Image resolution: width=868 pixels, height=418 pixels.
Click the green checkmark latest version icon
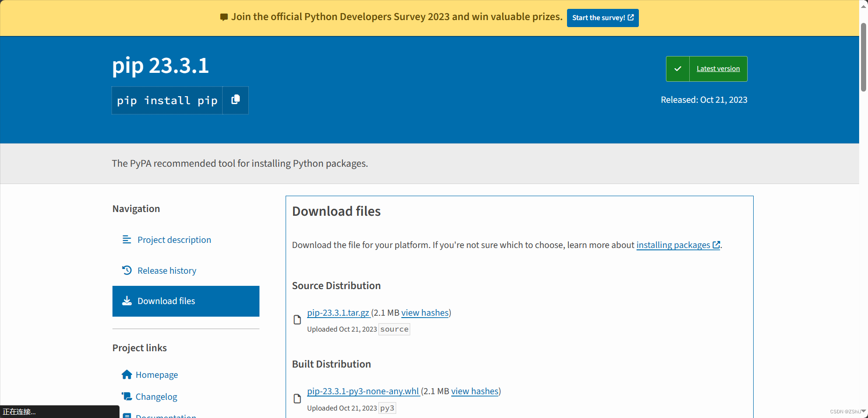click(678, 69)
